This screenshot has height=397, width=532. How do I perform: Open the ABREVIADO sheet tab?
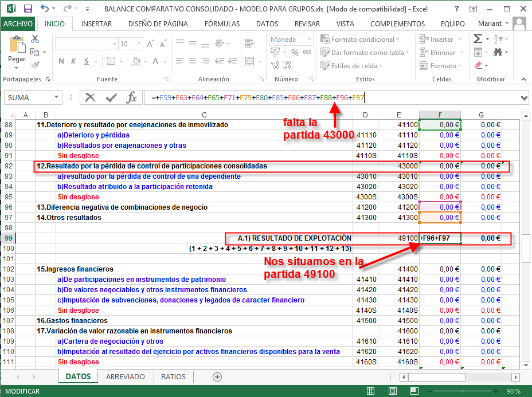point(125,376)
